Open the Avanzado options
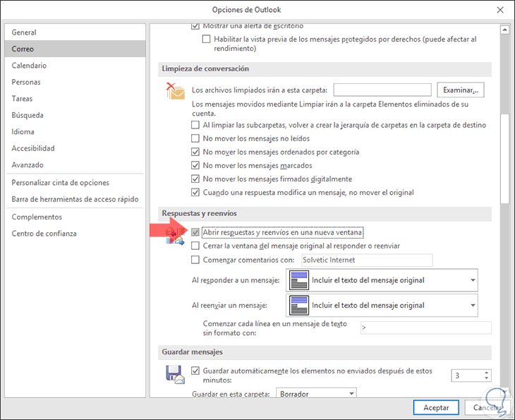 (x=75, y=164)
